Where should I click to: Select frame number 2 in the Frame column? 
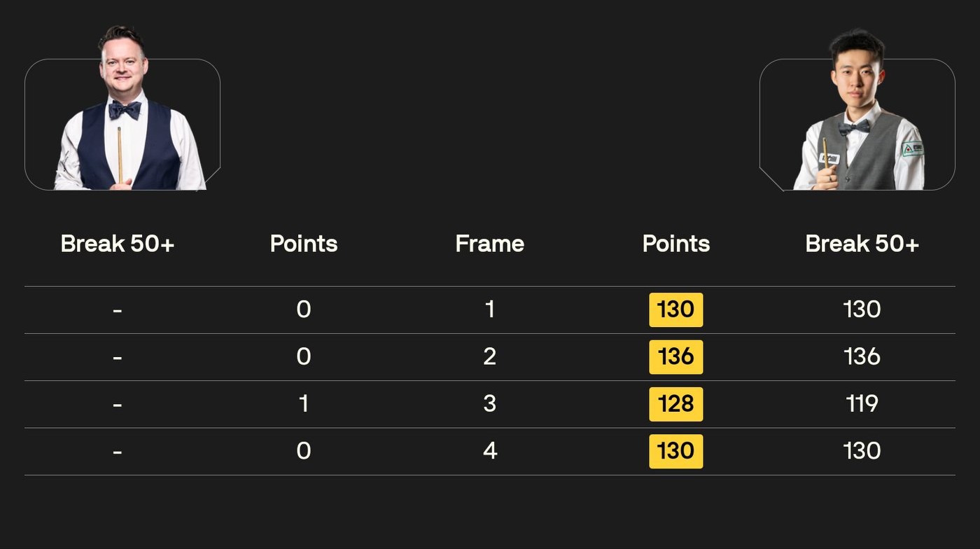click(x=490, y=357)
